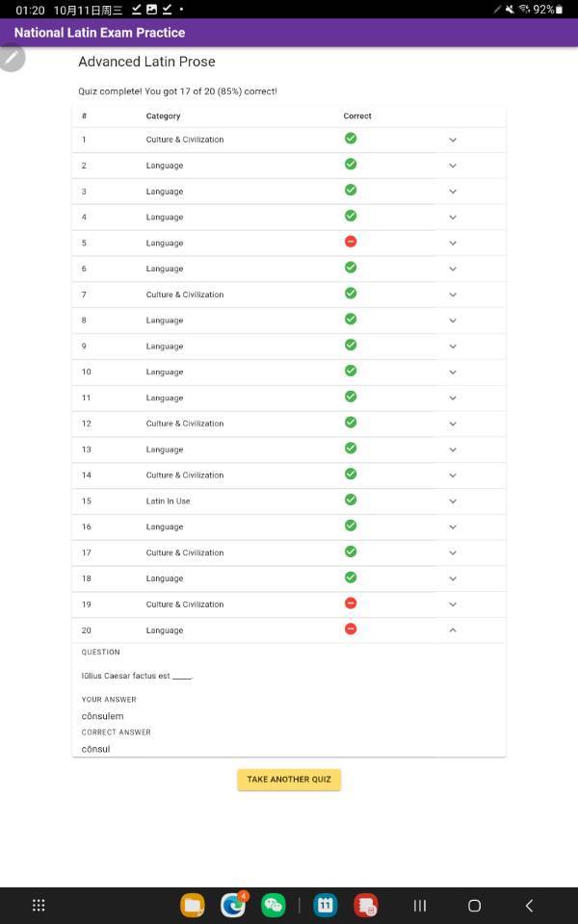Open the recent apps navigation button
Viewport: 578px width, 924px height.
coord(419,905)
